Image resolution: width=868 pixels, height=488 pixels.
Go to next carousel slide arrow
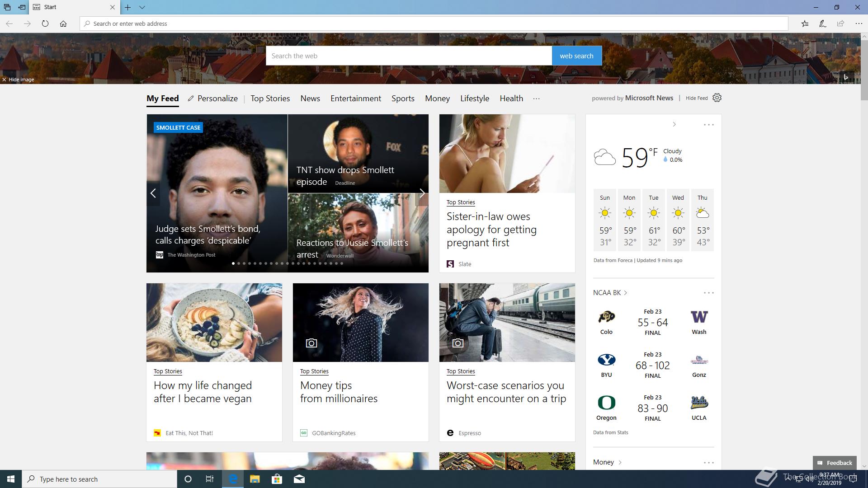[x=422, y=193]
